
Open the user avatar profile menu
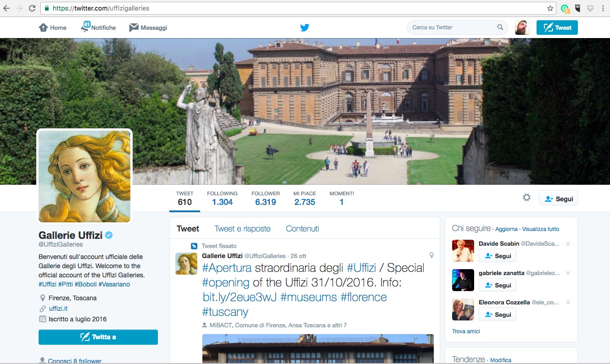click(x=522, y=28)
